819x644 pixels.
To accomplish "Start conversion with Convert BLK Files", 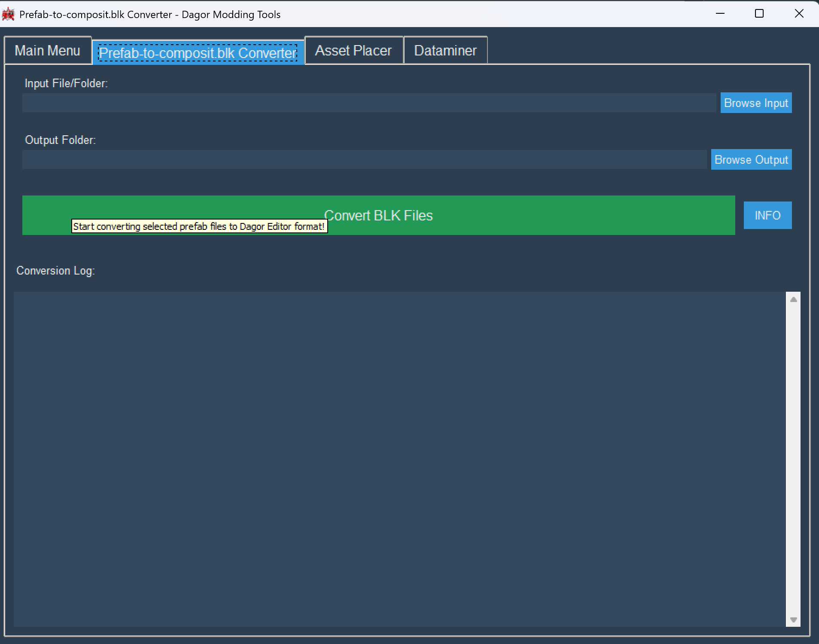I will tap(378, 215).
